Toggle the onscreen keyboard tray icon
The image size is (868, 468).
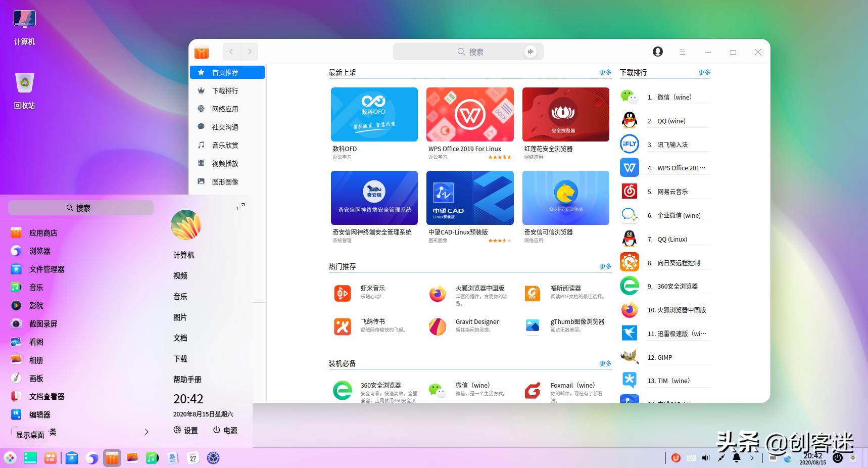pyautogui.click(x=691, y=458)
